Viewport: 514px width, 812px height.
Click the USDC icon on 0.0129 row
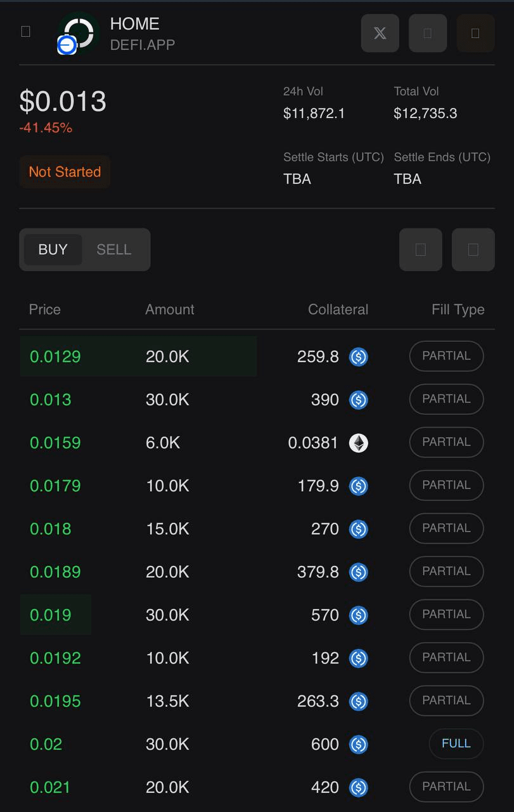tap(359, 357)
